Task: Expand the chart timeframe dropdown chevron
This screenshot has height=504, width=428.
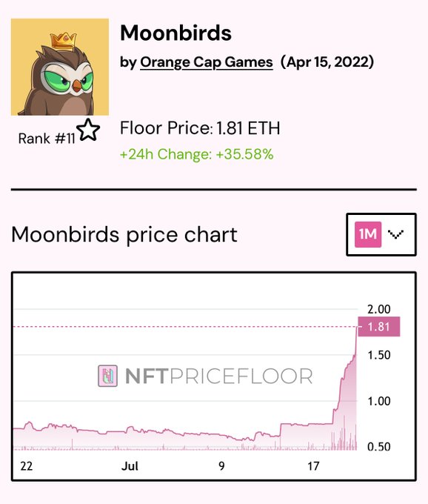Action: [x=395, y=234]
